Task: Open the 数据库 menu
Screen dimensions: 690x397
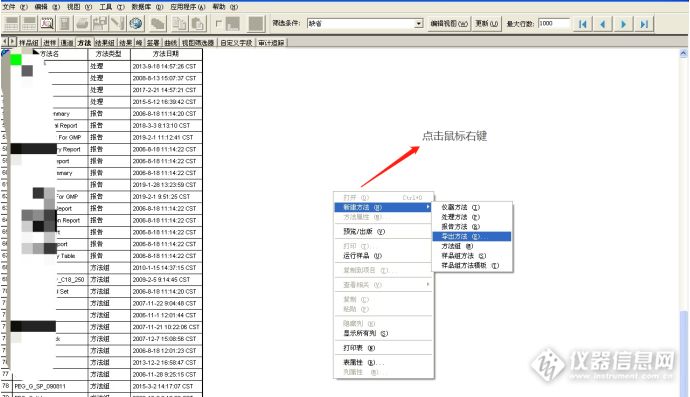Action: (x=147, y=7)
